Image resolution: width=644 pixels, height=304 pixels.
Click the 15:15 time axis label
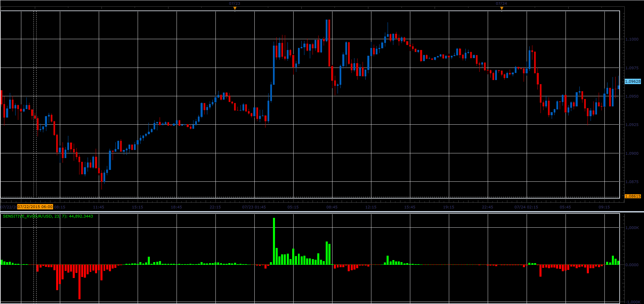(x=138, y=207)
